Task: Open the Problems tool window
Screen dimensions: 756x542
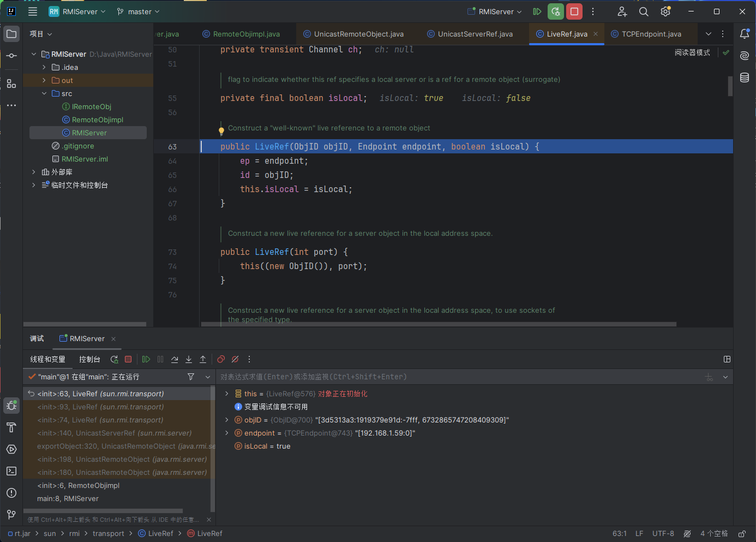Action: pyautogui.click(x=11, y=493)
